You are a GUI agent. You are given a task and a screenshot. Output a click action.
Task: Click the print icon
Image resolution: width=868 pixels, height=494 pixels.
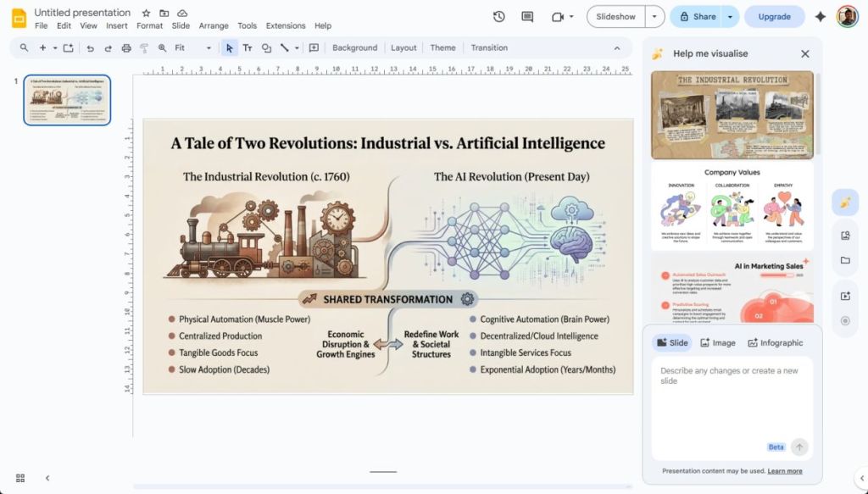pos(125,48)
